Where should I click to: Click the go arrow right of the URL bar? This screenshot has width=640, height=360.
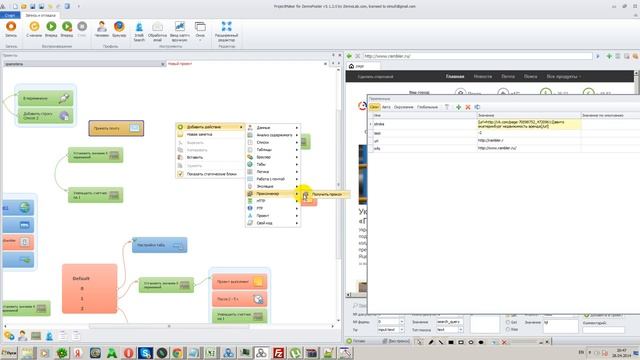pyautogui.click(x=598, y=56)
